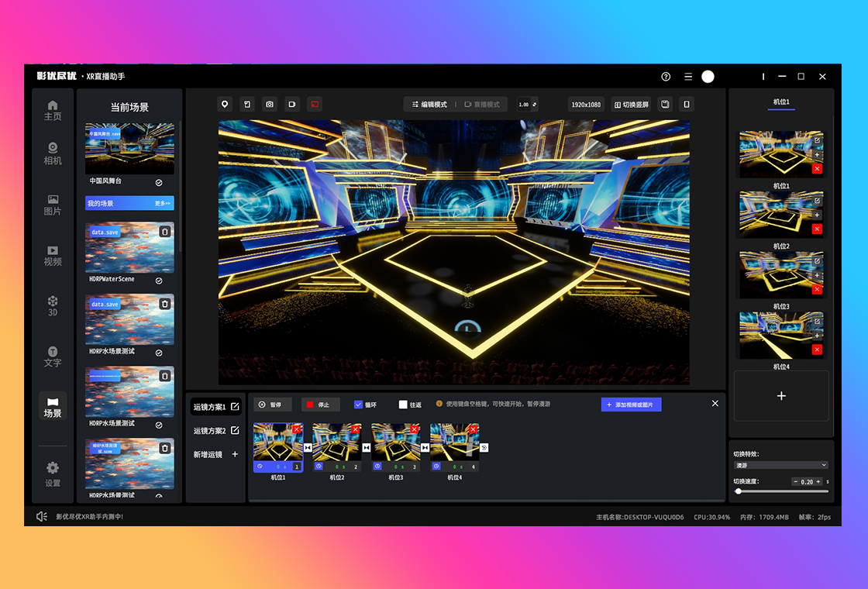The image size is (868, 589).
Task: Click the save disk icon beside 切换竖屏
Action: [665, 104]
